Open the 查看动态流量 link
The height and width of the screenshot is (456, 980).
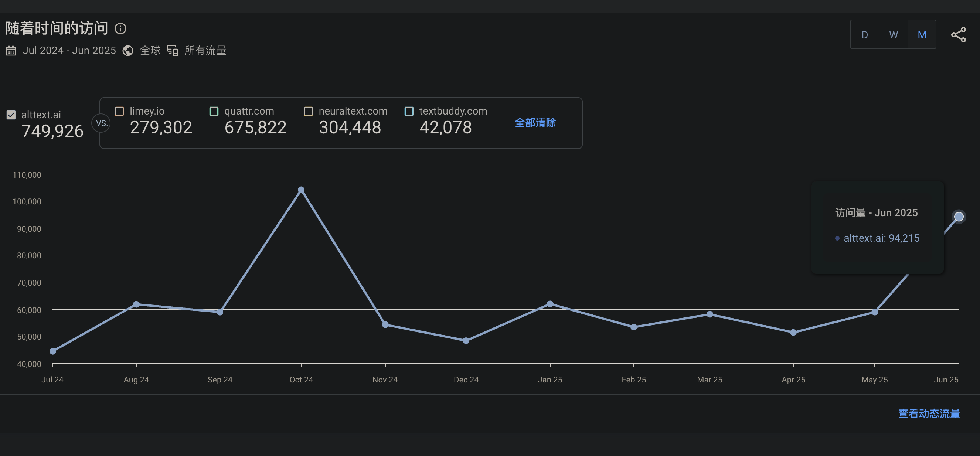coord(929,414)
